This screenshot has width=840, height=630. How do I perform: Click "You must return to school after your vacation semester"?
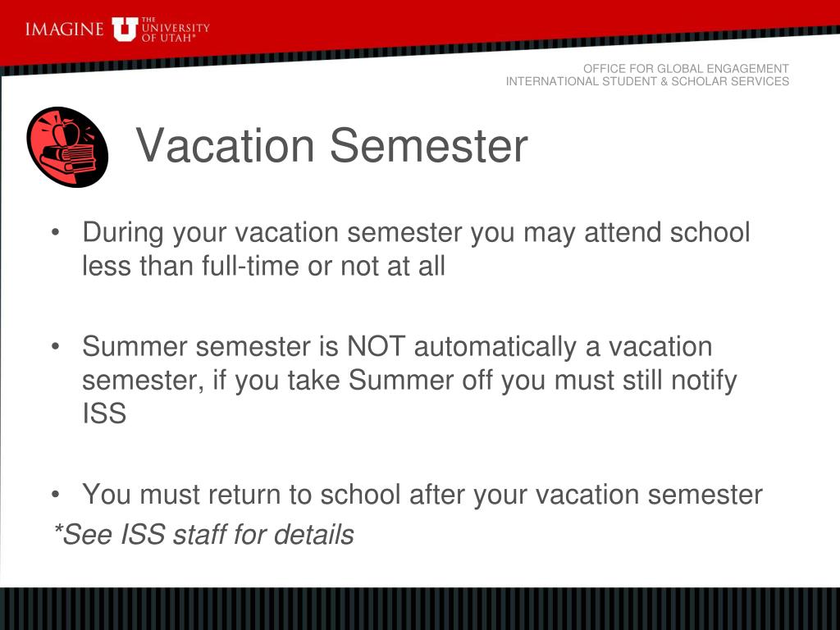pyautogui.click(x=422, y=495)
